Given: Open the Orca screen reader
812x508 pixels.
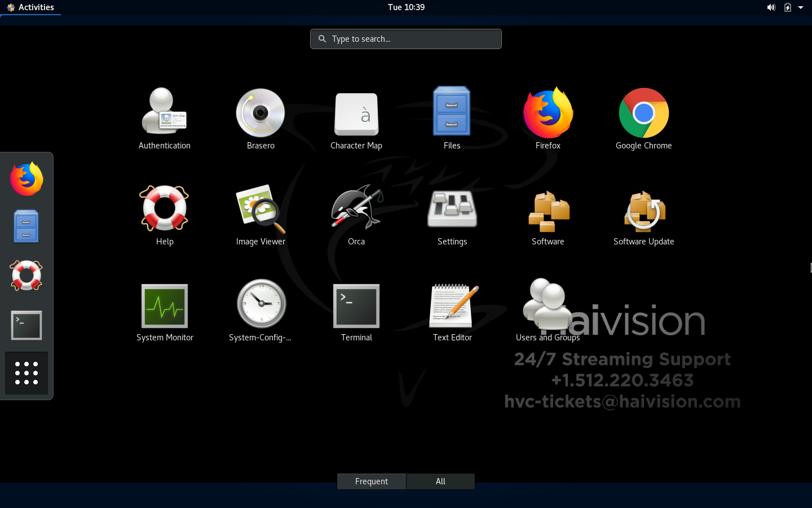Looking at the screenshot, I should pos(356,209).
